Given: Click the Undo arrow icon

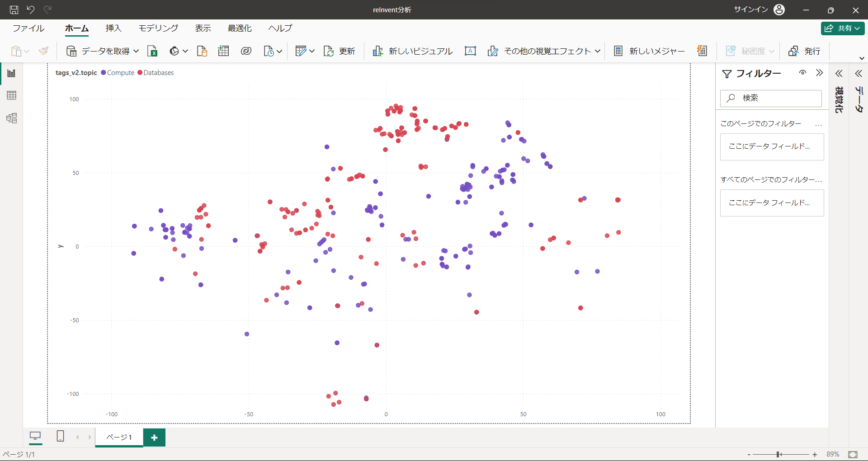Looking at the screenshot, I should (x=31, y=9).
